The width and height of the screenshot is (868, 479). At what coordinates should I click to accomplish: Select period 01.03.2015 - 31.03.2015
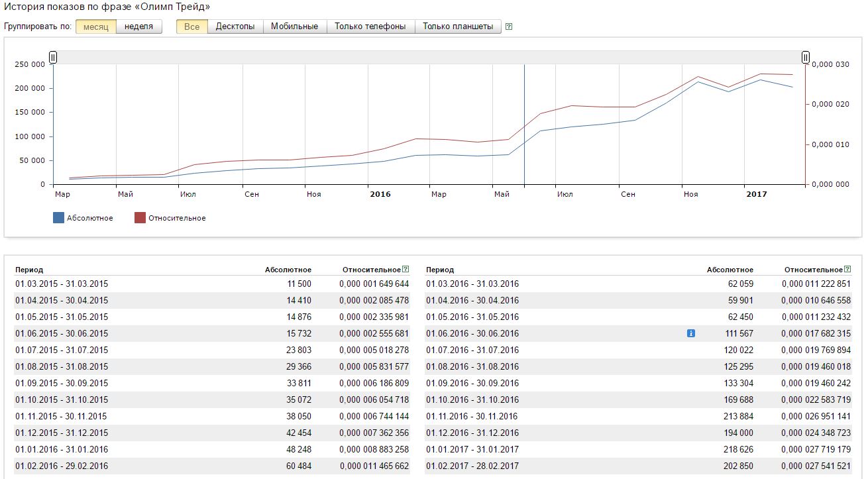[62, 284]
